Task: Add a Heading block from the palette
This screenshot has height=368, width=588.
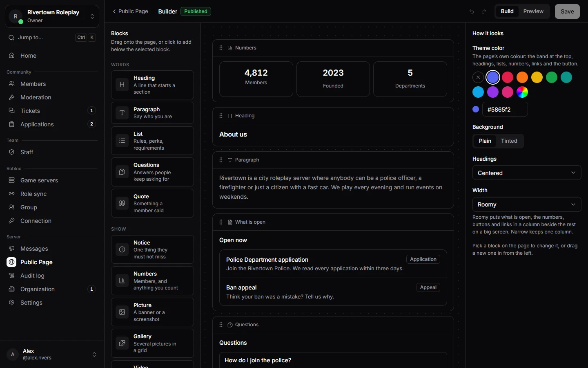Action: (152, 85)
